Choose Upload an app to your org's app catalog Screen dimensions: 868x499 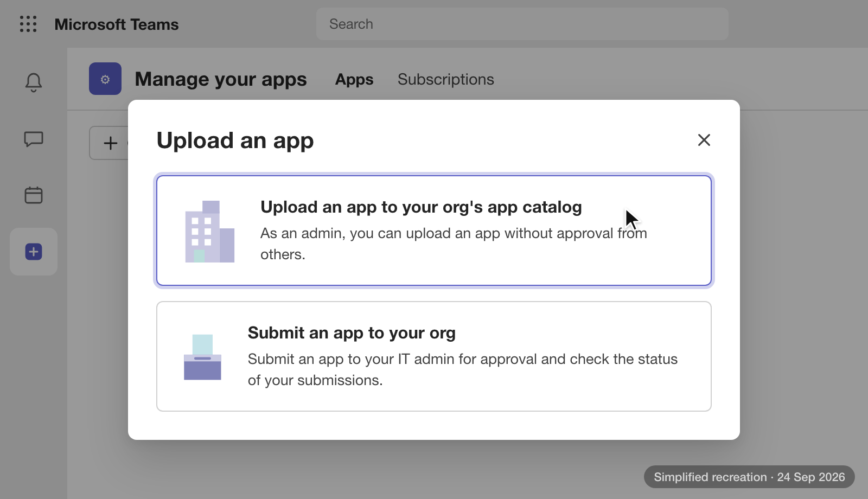pyautogui.click(x=434, y=231)
